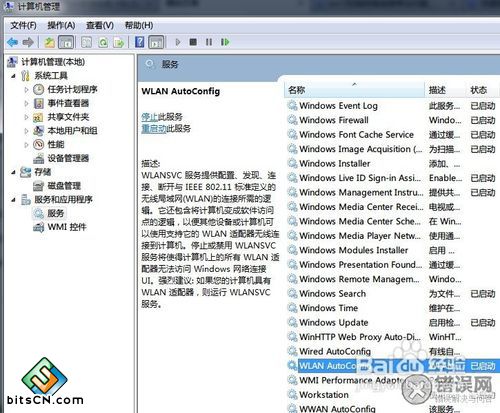
Task: Pause the service with pause button
Action: point(209,42)
